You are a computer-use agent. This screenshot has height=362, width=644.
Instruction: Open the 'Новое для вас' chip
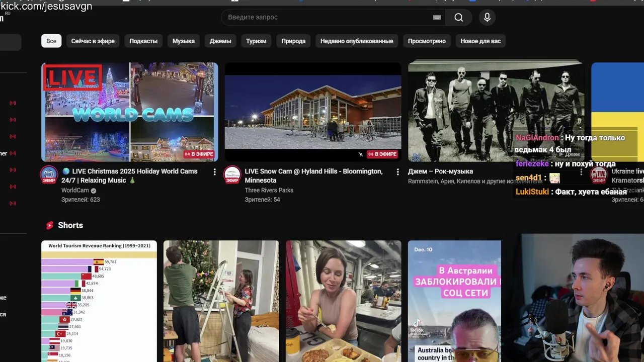pyautogui.click(x=480, y=41)
